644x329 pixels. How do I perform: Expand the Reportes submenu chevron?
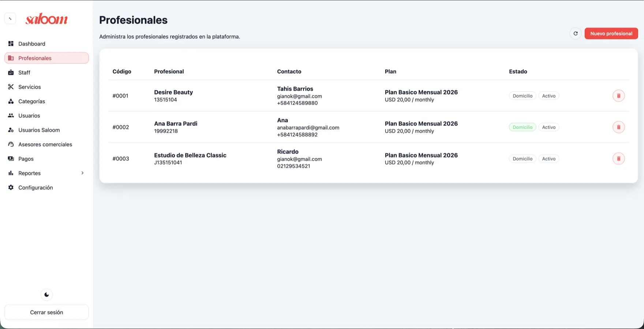click(x=82, y=173)
